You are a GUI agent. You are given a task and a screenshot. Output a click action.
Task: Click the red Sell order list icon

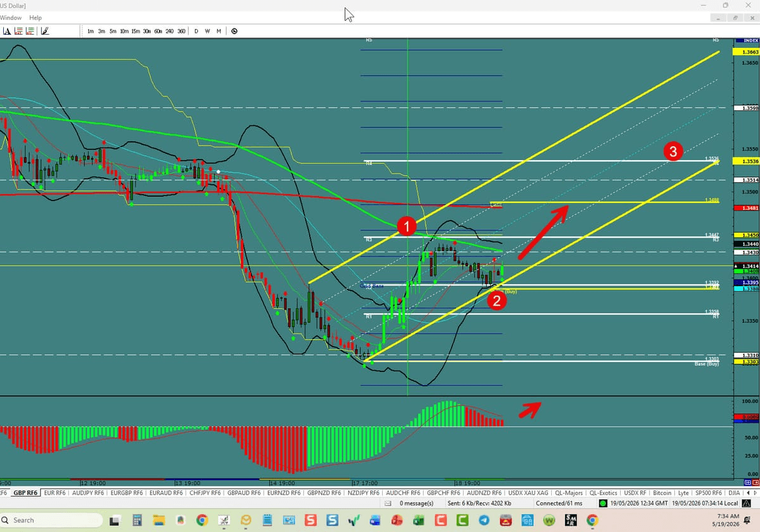click(19, 31)
